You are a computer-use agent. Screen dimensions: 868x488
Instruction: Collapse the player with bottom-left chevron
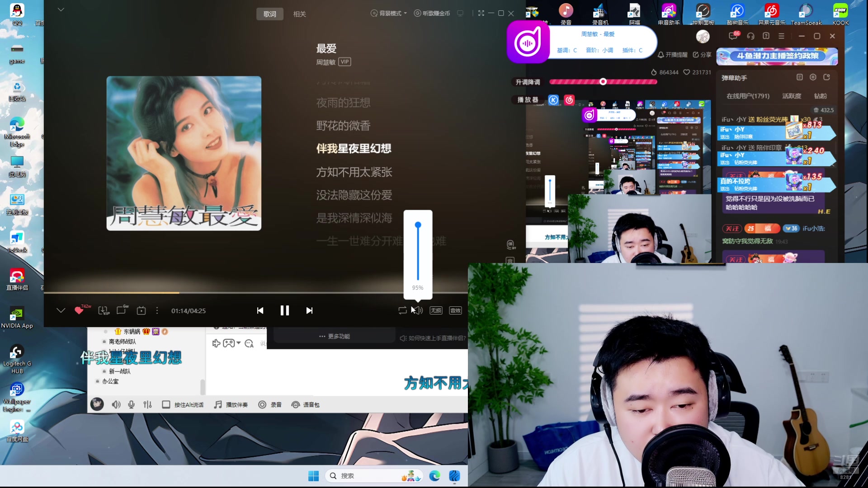coord(61,310)
